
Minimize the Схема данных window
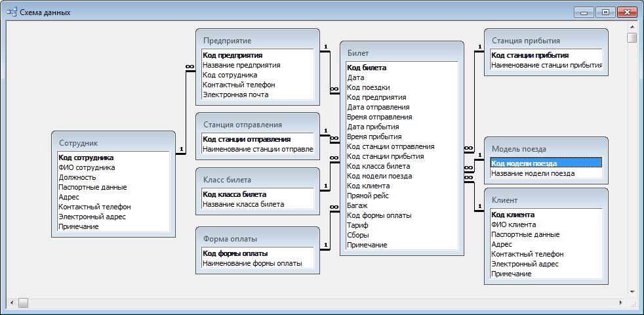584,12
